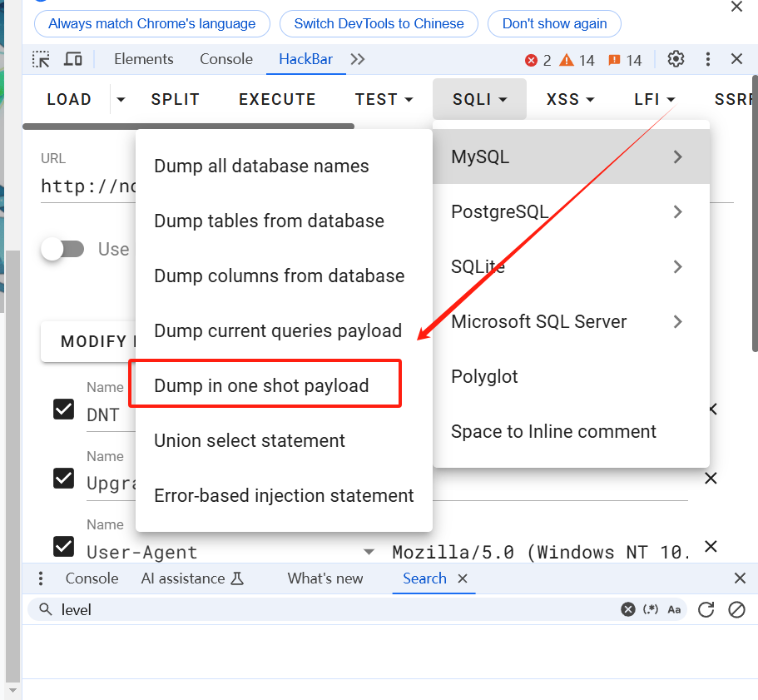Image resolution: width=758 pixels, height=700 pixels.
Task: Expand the MySQL submenu
Action: tap(572, 156)
